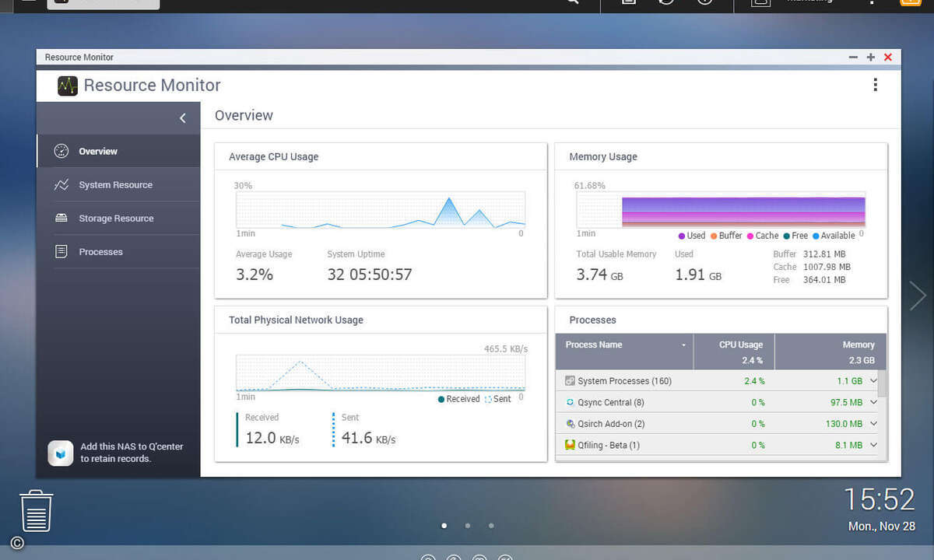The width and height of the screenshot is (934, 560).
Task: Toggle the Received legend in network chart
Action: pos(458,399)
